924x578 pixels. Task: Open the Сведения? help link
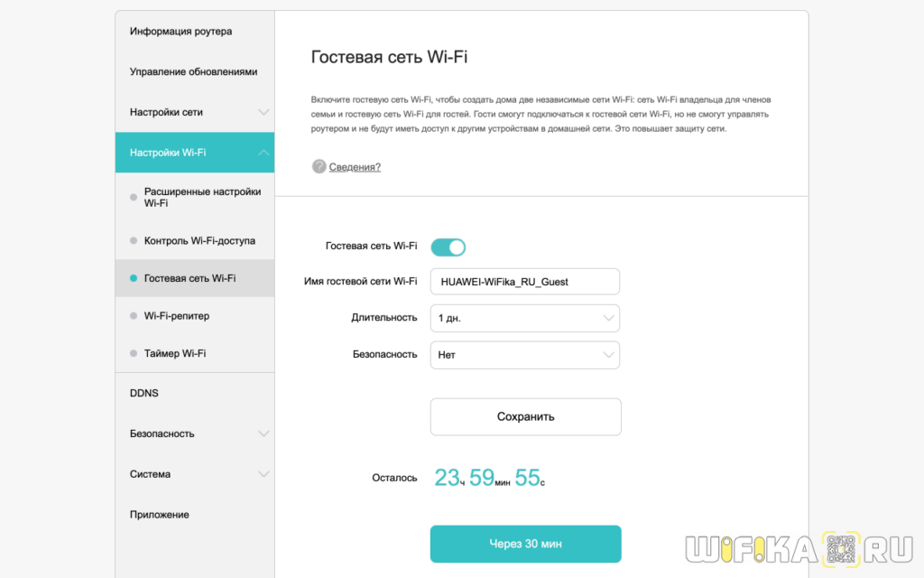(x=355, y=167)
